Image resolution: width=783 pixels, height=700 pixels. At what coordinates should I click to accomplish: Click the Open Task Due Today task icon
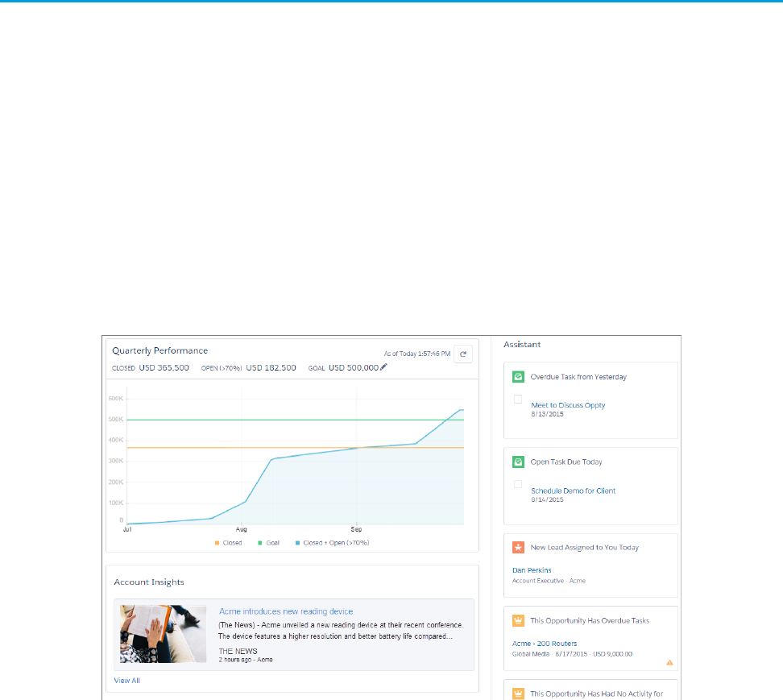click(518, 462)
